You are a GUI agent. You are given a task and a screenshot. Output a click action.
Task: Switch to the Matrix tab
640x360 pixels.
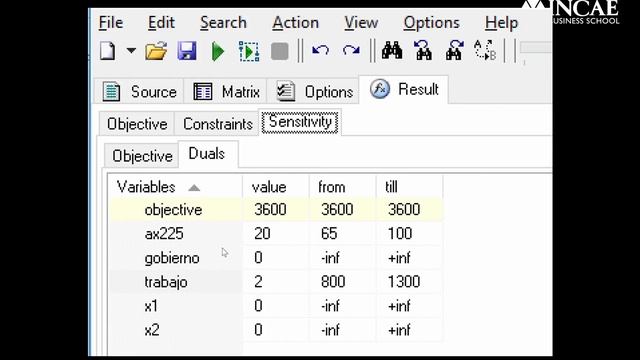pyautogui.click(x=226, y=91)
